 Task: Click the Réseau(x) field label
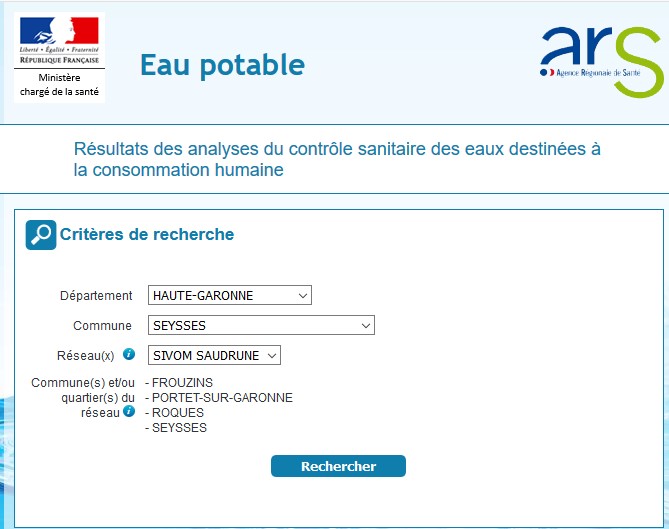point(86,356)
